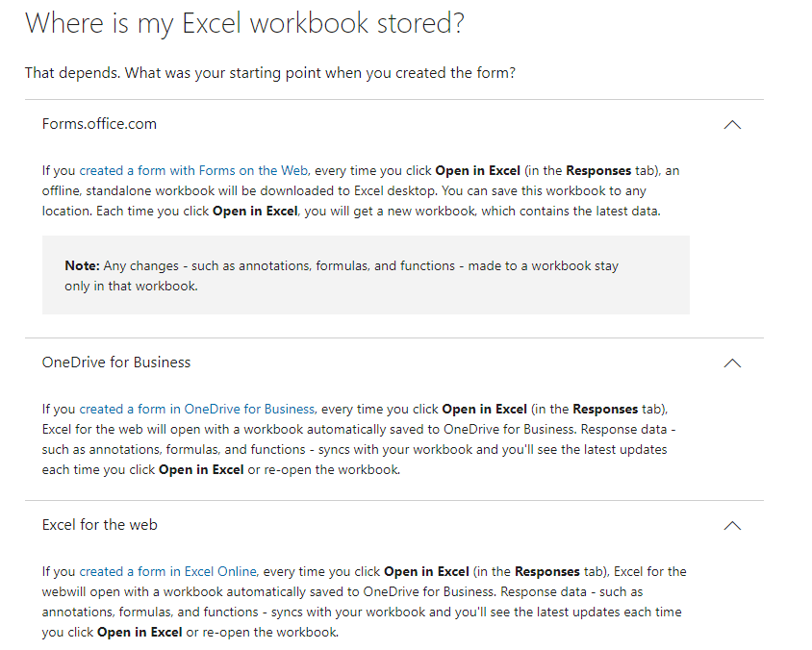Open the 'created a form in Excel Online' link
The height and width of the screenshot is (650, 812).
click(168, 572)
